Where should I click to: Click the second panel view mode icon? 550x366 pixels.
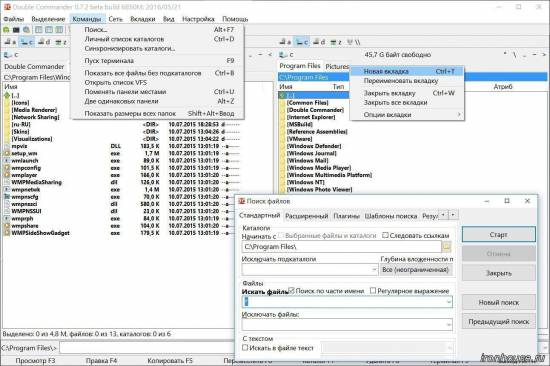pyautogui.click(x=49, y=30)
